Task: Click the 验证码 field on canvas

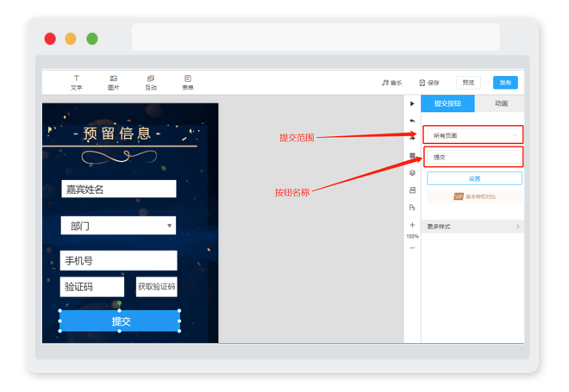Action: tap(91, 287)
